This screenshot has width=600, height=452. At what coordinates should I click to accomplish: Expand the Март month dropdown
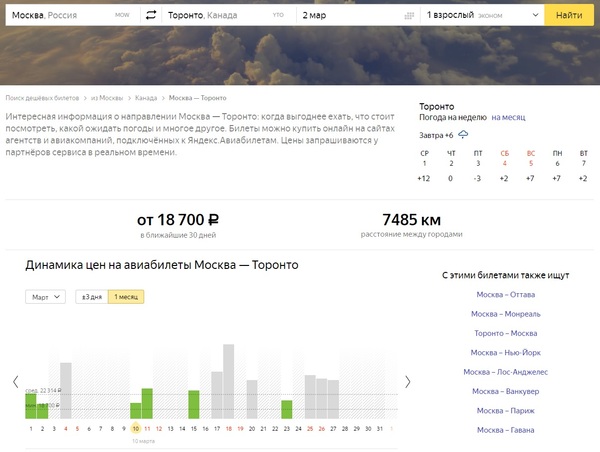(x=45, y=297)
